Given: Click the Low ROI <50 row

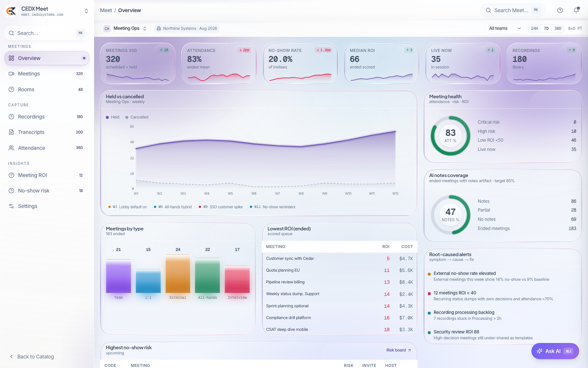Looking at the screenshot, I should click(x=527, y=140).
